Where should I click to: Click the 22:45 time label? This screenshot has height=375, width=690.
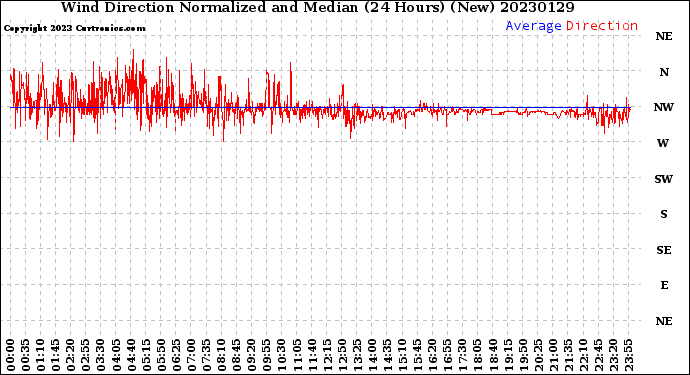pos(598,355)
